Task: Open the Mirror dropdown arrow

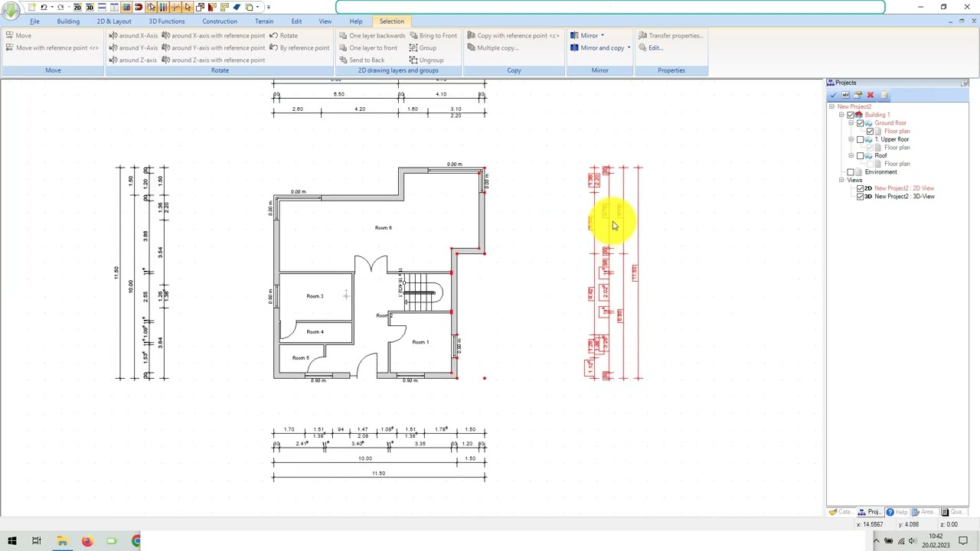Action: point(603,35)
